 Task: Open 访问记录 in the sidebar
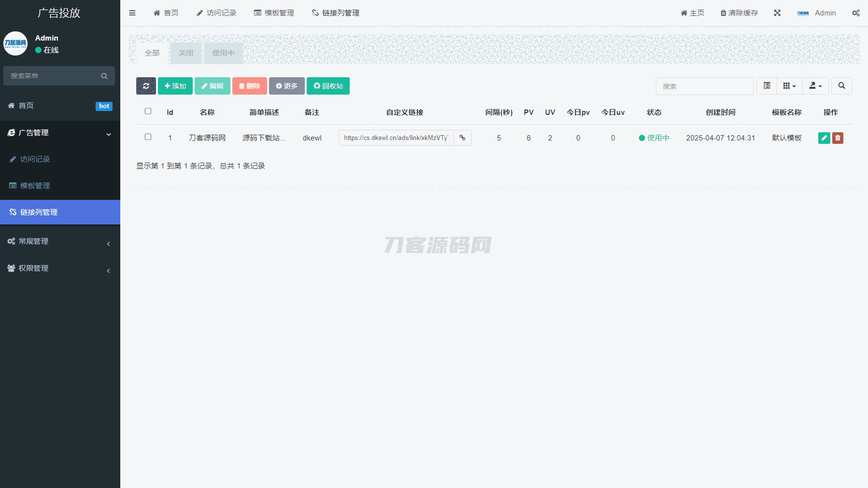[x=60, y=159]
